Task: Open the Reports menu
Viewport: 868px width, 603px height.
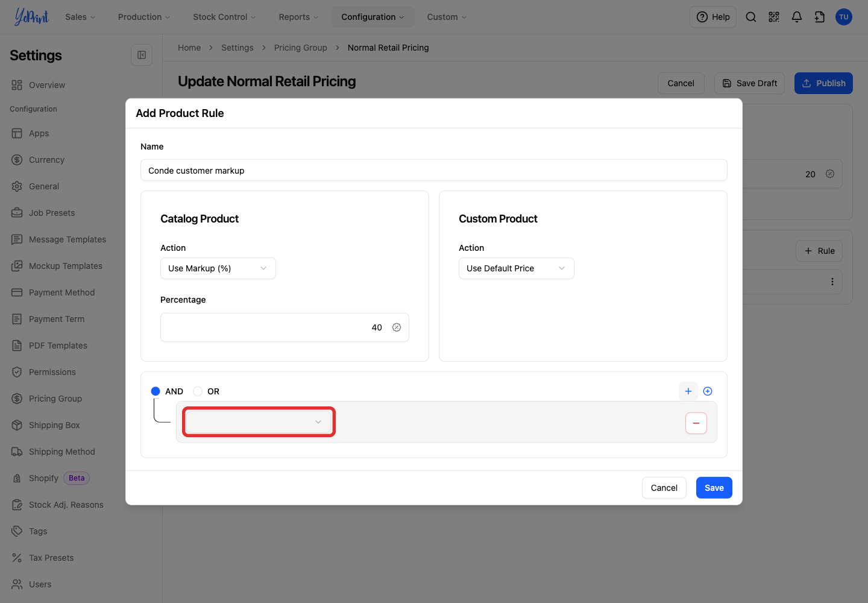Action: [x=298, y=17]
